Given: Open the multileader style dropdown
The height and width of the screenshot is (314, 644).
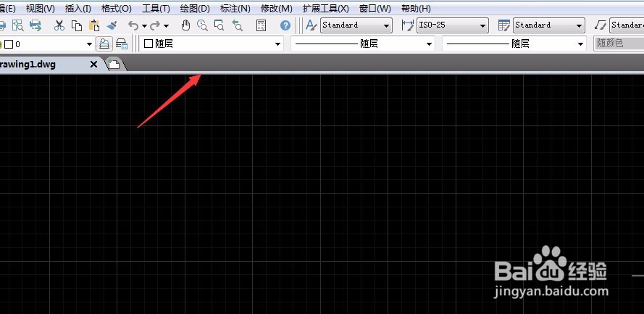Looking at the screenshot, I should 627,25.
